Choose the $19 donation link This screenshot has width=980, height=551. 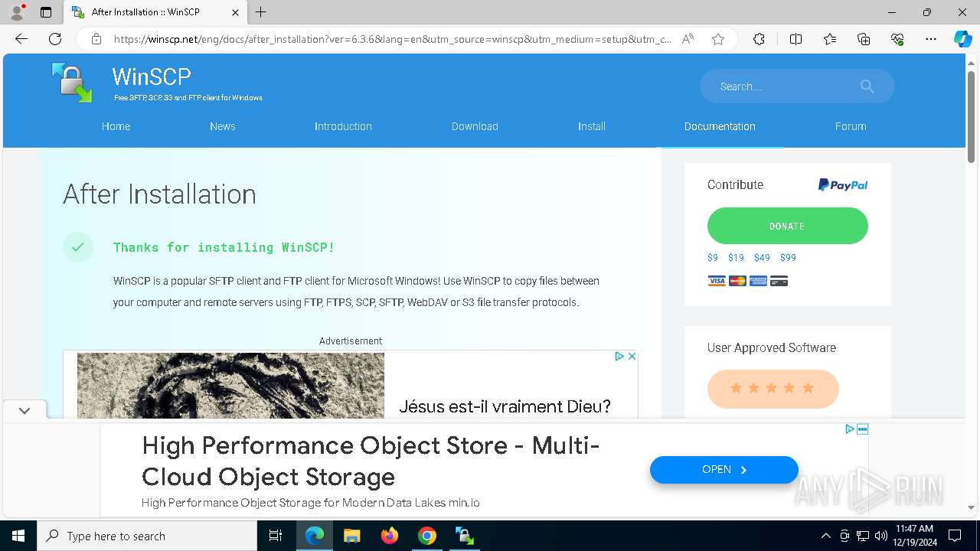(x=736, y=258)
